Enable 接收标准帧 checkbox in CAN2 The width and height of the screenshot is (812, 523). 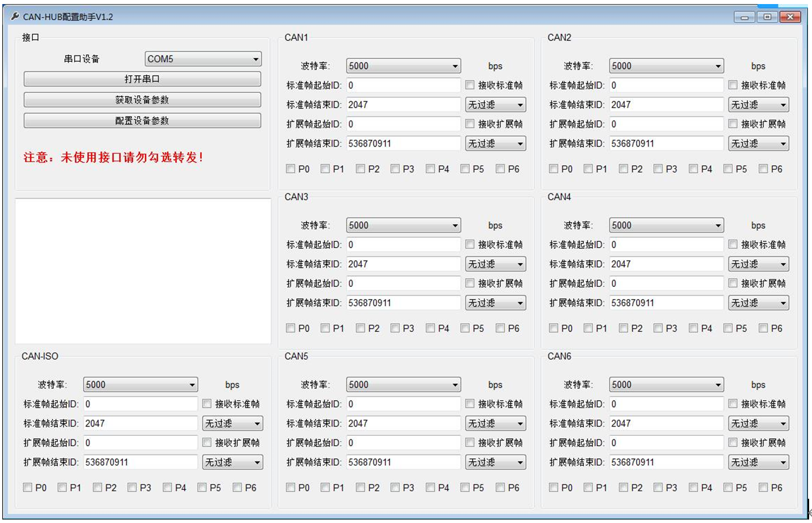point(733,85)
